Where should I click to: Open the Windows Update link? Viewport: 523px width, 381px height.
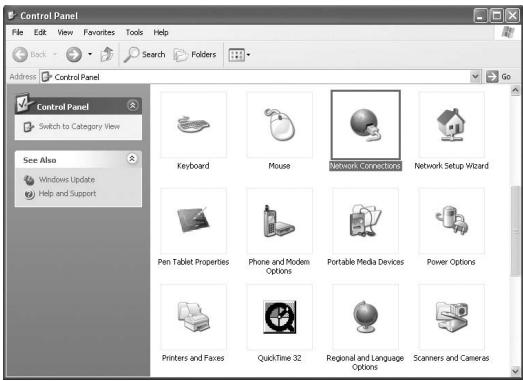pyautogui.click(x=67, y=179)
